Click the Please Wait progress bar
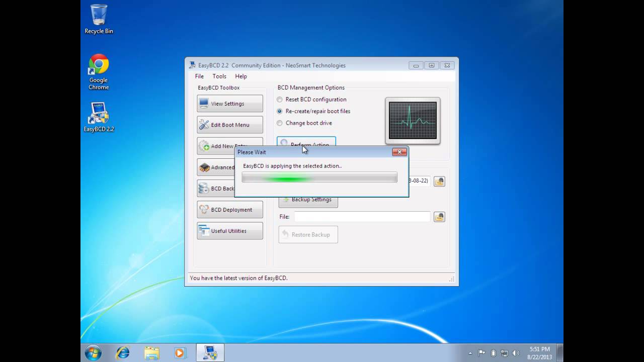Screen dimensions: 644x362 point(319,177)
